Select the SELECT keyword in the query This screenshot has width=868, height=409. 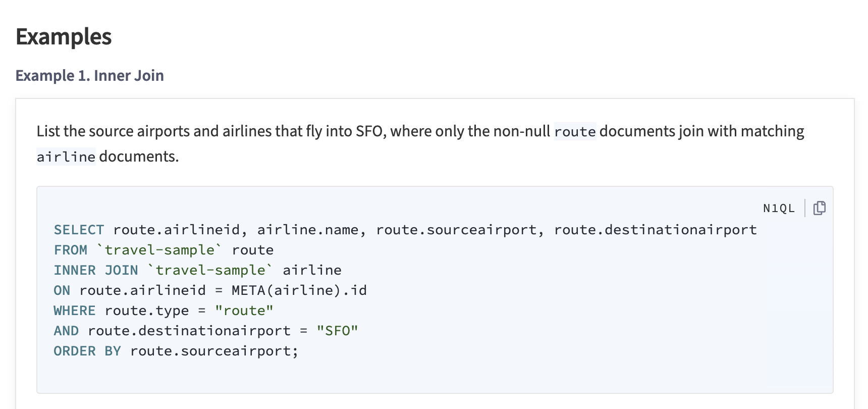point(79,229)
